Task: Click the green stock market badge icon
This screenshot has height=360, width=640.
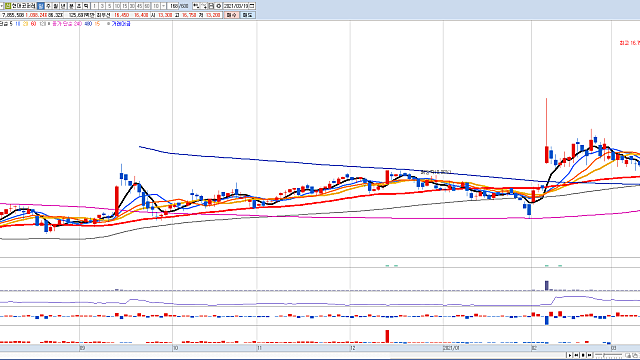Action: pos(7,6)
